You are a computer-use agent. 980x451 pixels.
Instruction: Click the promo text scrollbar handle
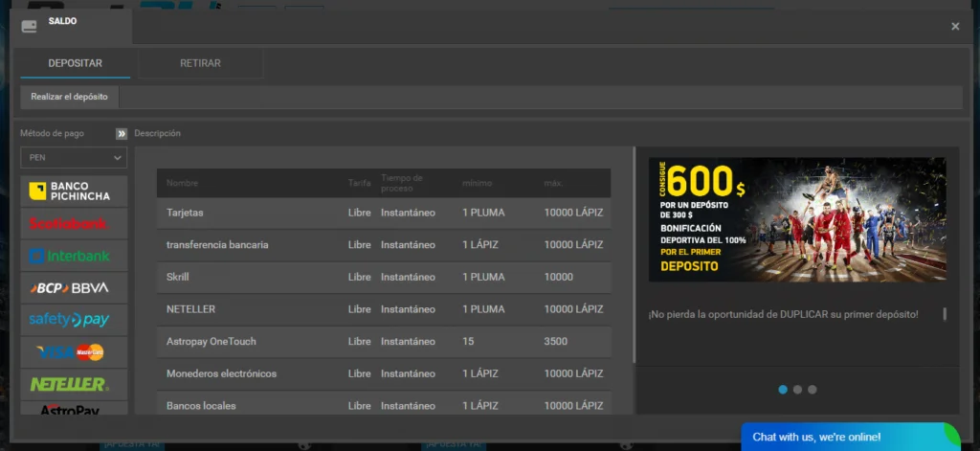pos(945,314)
